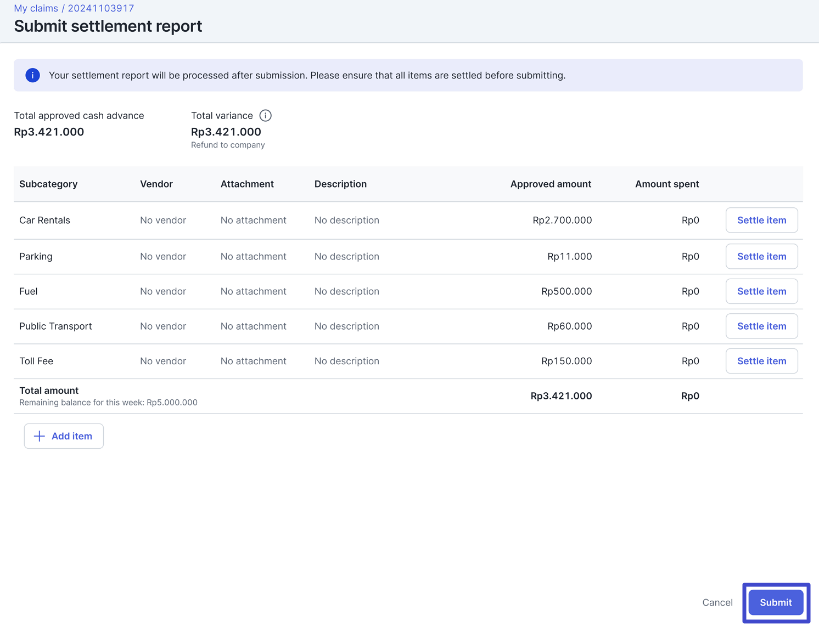Select the Total approved cash advance label

click(x=79, y=116)
